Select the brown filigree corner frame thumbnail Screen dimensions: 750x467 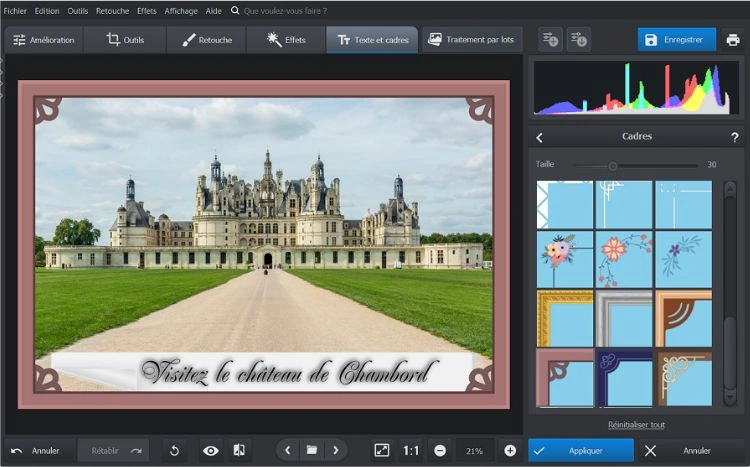tap(684, 378)
